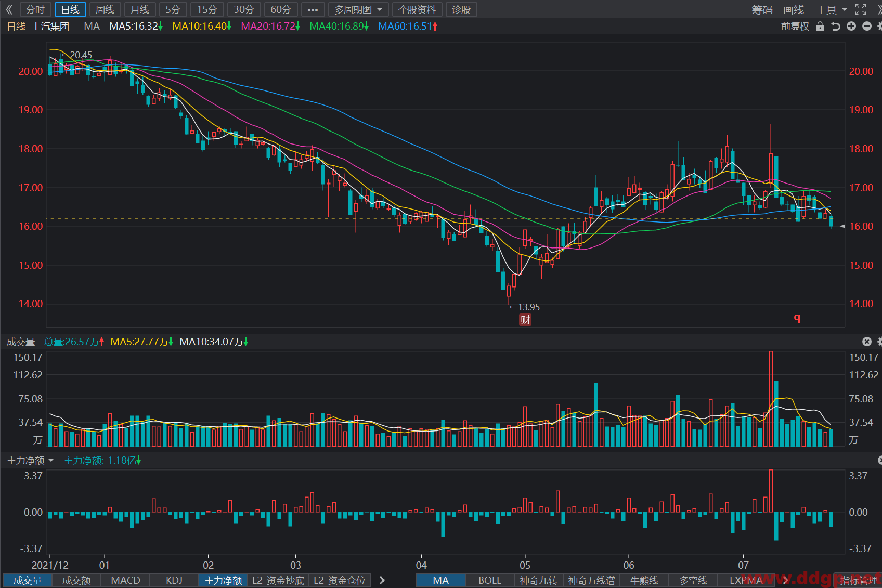This screenshot has width=882, height=588.
Task: Open the 多周期图 dropdown
Action: pyautogui.click(x=358, y=9)
